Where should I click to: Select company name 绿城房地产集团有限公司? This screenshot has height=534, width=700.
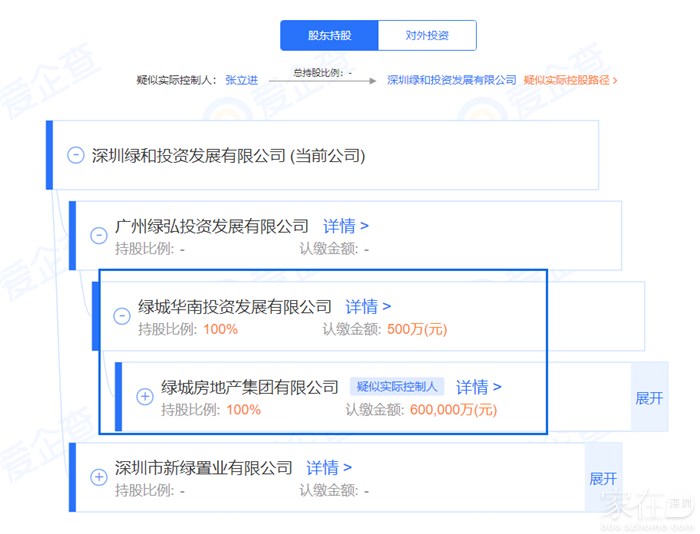[250, 387]
